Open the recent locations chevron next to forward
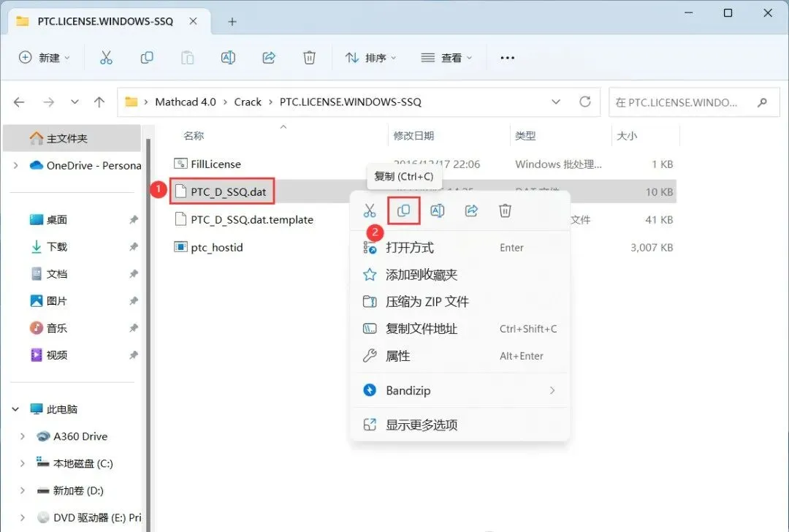Screen dimensions: 789x532 point(75,102)
